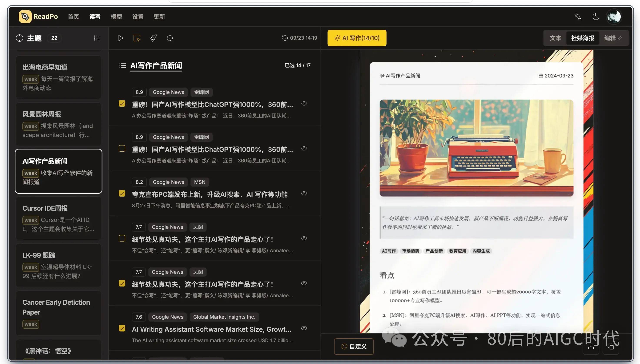The height and width of the screenshot is (364, 640).
Task: Switch to the 文本 tab
Action: coord(555,38)
